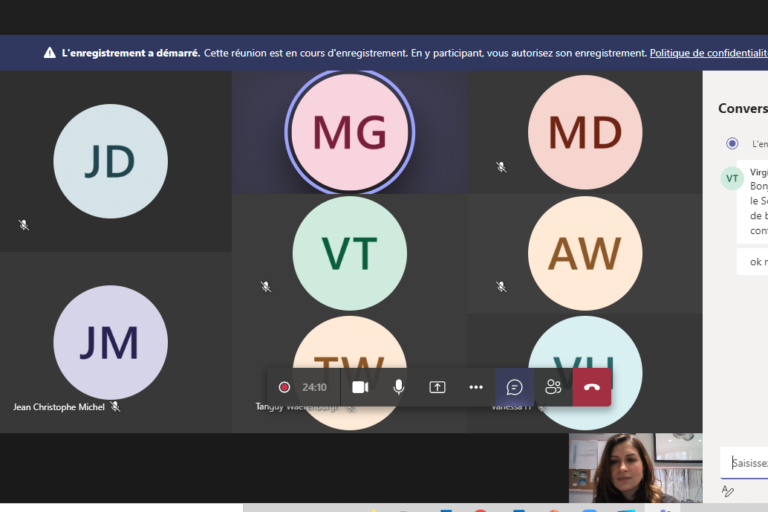Select the highlighted MG speaker avatar
This screenshot has width=768, height=512.
[349, 132]
